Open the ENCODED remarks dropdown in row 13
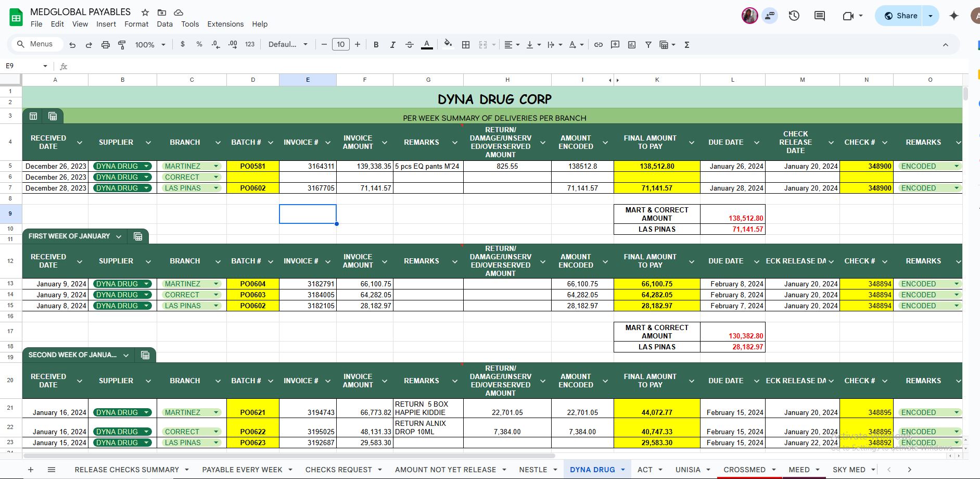This screenshot has width=980, height=479. click(x=957, y=284)
